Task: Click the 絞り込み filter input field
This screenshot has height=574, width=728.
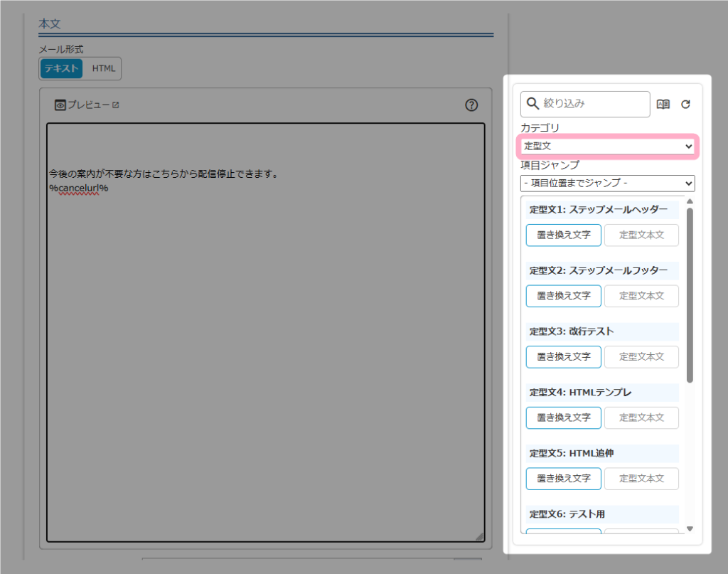Action: click(594, 104)
